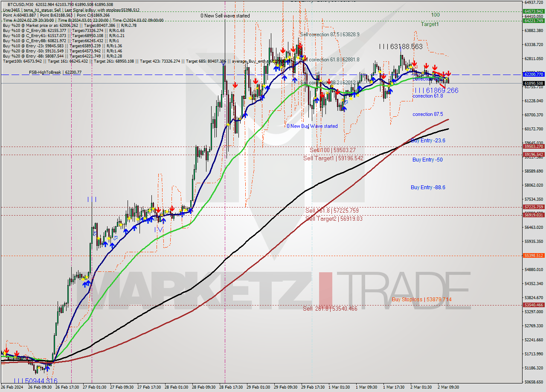Image resolution: width=546 pixels, height=392 pixels.
Task: Click the red 53540.466 price tag
Action: (534, 305)
